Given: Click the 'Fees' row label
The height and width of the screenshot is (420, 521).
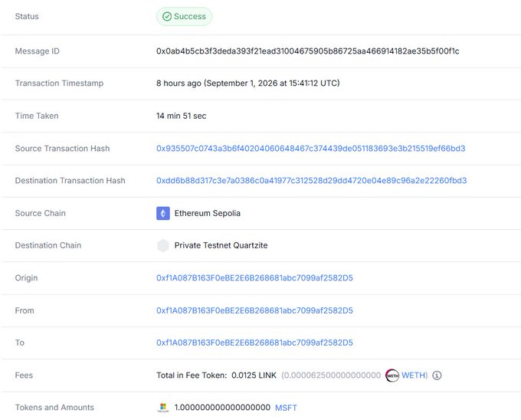Looking at the screenshot, I should [x=24, y=375].
